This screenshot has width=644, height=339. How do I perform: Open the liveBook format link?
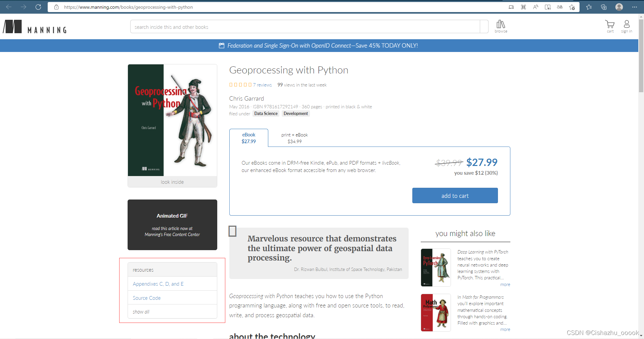pyautogui.click(x=390, y=163)
